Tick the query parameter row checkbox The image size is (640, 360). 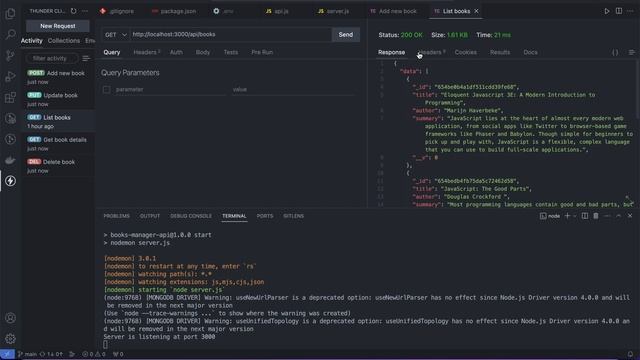tap(107, 89)
